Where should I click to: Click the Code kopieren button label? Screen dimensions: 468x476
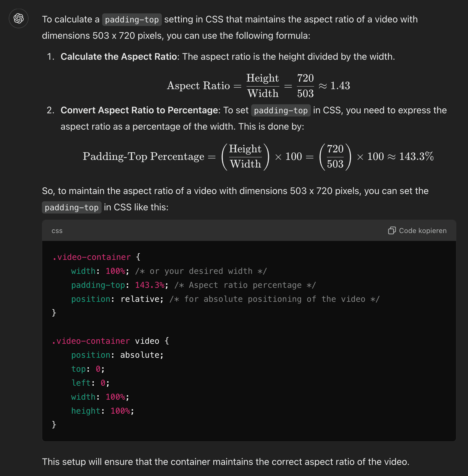423,231
